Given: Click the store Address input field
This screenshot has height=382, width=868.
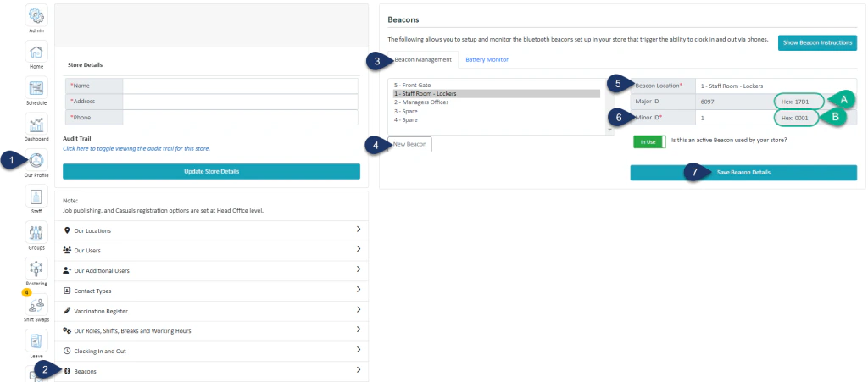Looking at the screenshot, I should tap(240, 102).
